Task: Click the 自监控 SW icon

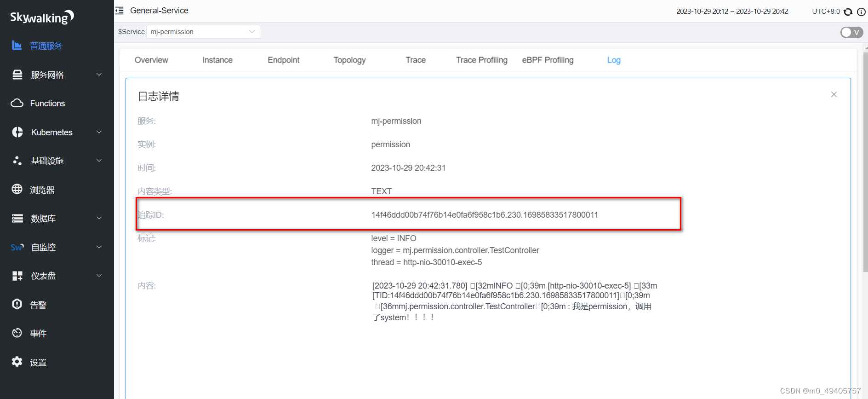Action: tap(17, 247)
